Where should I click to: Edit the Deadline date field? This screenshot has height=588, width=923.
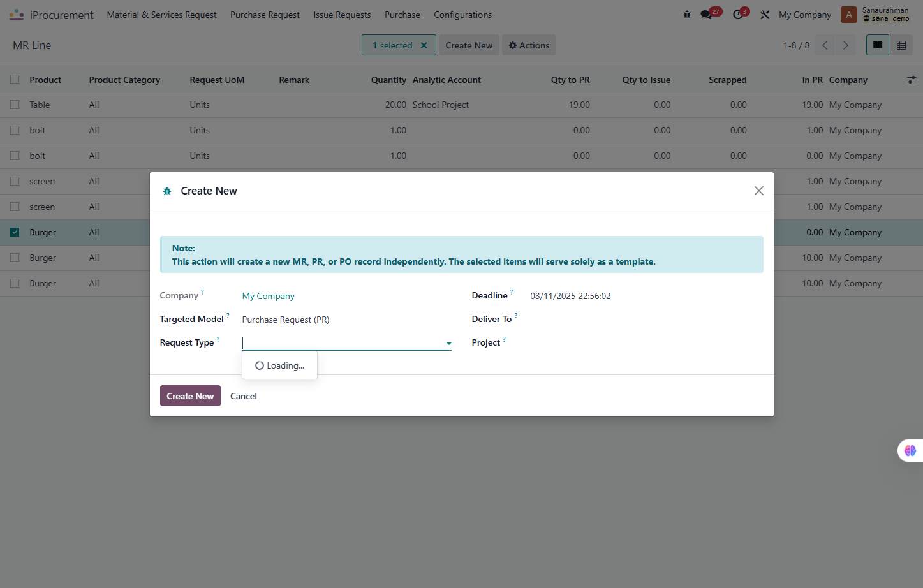point(570,296)
